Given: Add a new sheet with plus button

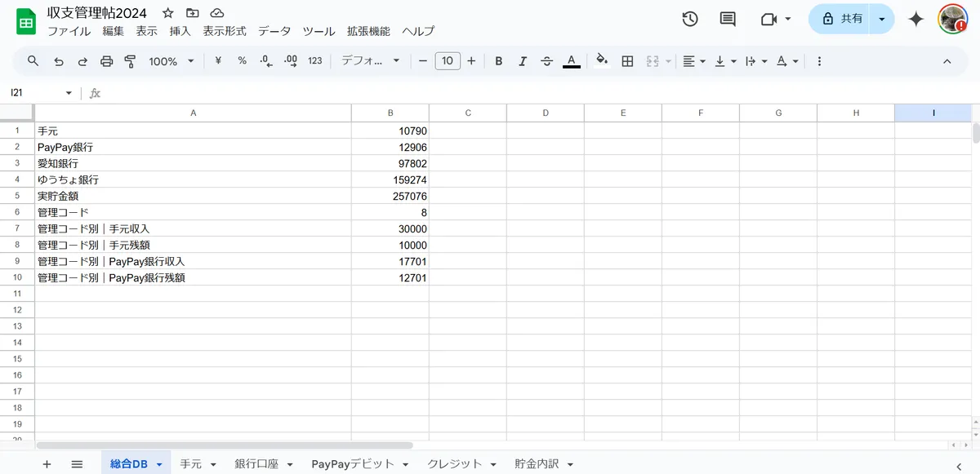Looking at the screenshot, I should tap(47, 463).
